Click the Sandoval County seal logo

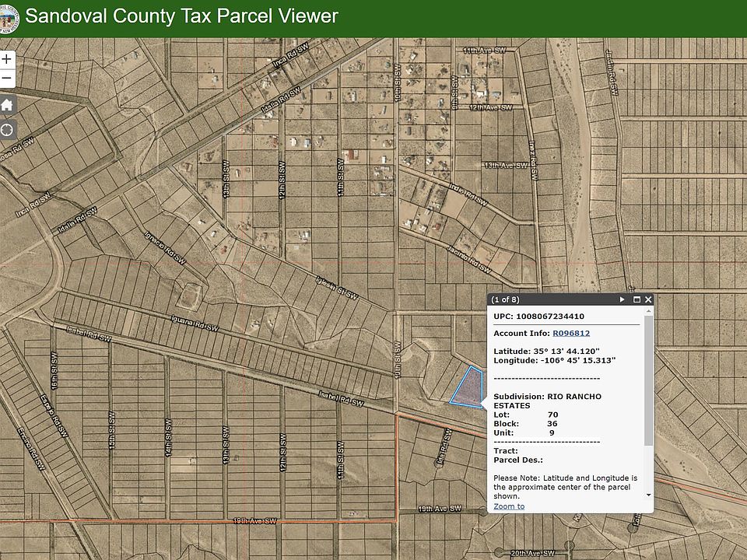[10, 17]
